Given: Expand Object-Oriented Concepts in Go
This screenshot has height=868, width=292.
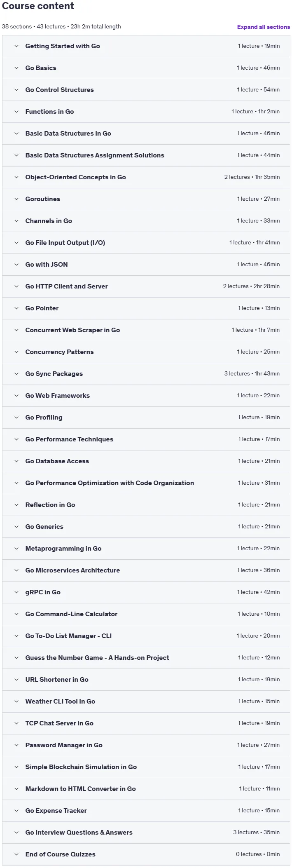Looking at the screenshot, I should click(146, 177).
